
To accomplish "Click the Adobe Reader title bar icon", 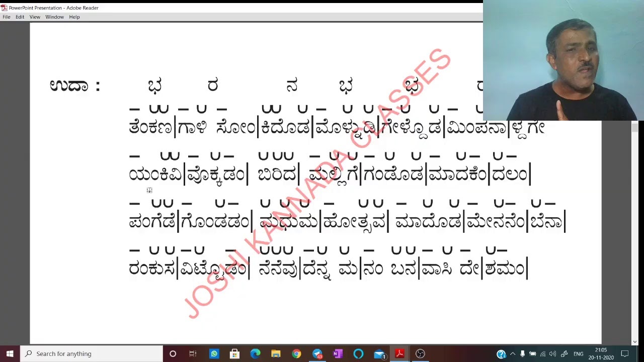I will (x=4, y=8).
